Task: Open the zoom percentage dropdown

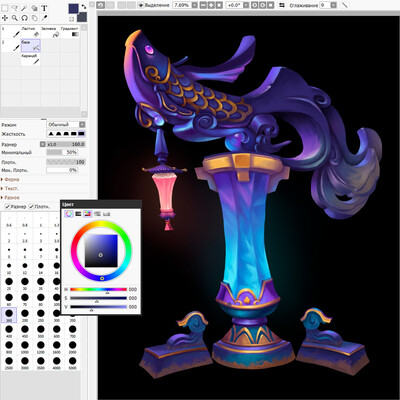Action: click(x=194, y=5)
